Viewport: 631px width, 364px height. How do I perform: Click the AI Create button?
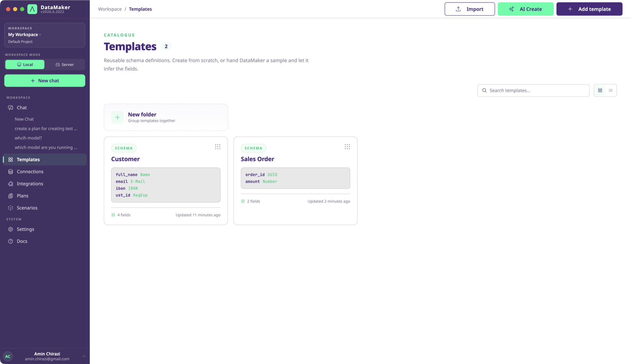tap(526, 9)
